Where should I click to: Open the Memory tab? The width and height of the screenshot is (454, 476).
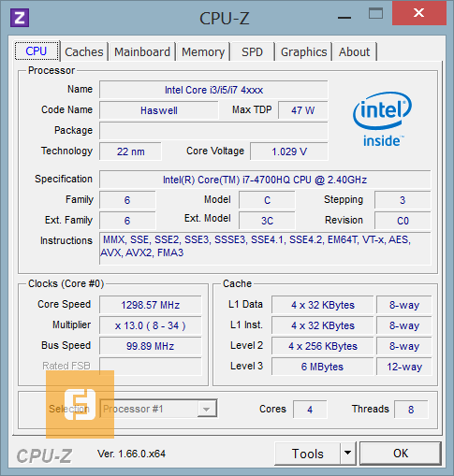pyautogui.click(x=203, y=51)
